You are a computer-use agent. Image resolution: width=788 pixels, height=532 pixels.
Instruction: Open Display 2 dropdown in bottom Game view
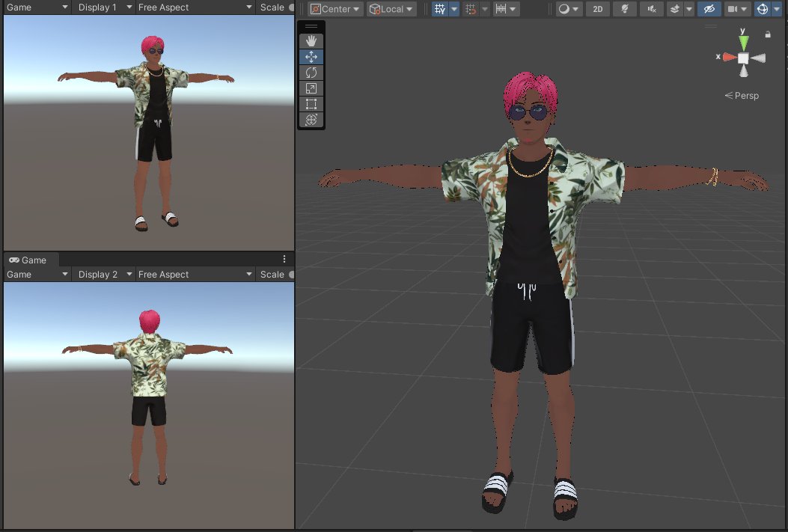104,275
